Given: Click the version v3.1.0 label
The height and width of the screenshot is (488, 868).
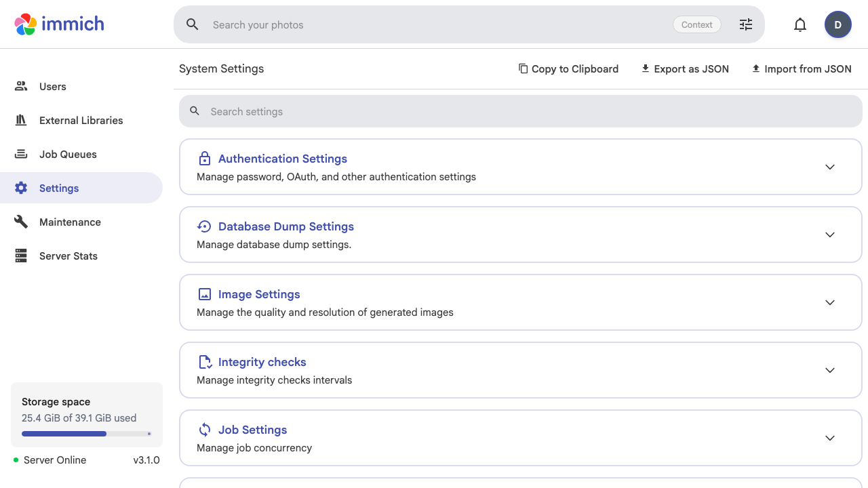Looking at the screenshot, I should coord(146,460).
